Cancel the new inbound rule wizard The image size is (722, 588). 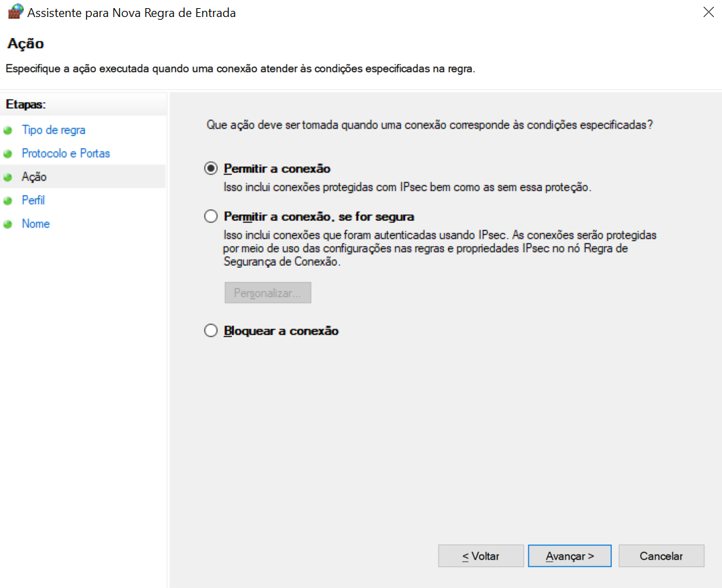coord(661,556)
